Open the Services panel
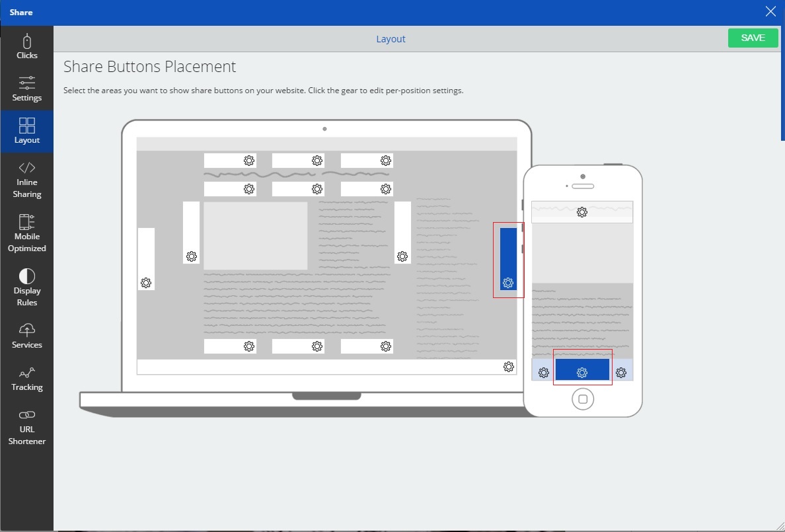The image size is (785, 532). tap(26, 338)
